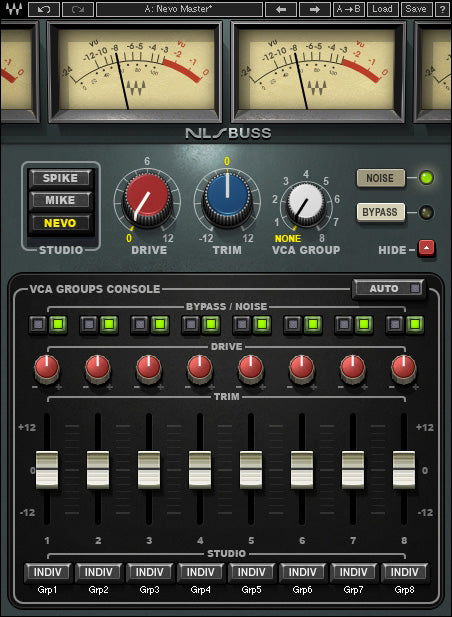Toggle bypass for group 5
The height and width of the screenshot is (617, 452).
coord(242,324)
